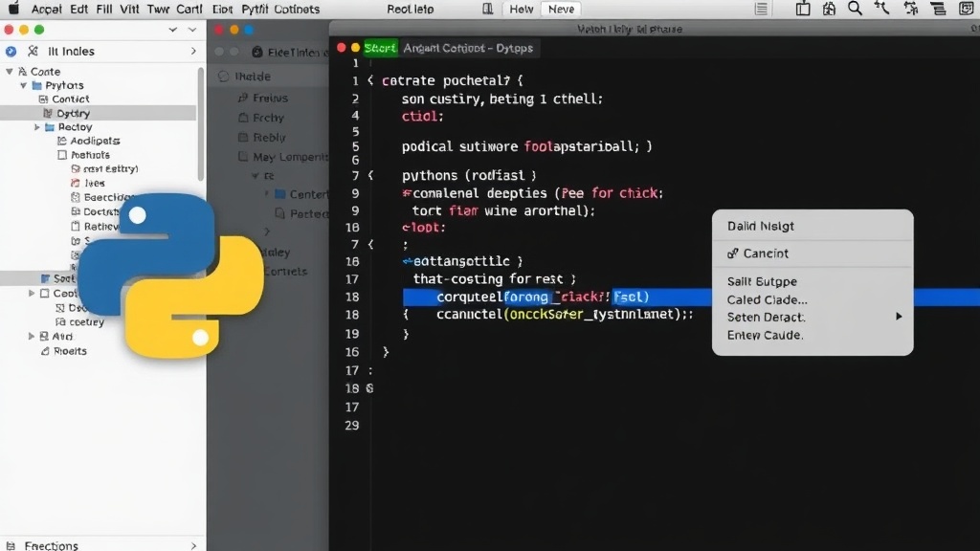This screenshot has height=551, width=980.
Task: Open the Apple menu
Action: pyautogui.click(x=13, y=8)
